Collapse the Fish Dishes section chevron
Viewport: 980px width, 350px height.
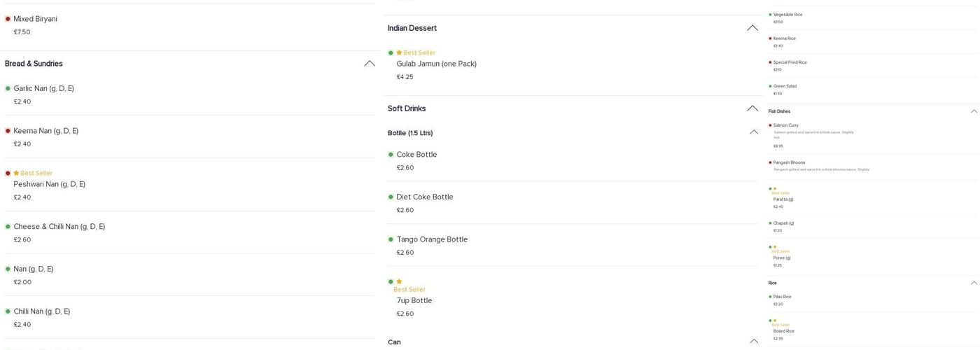[974, 111]
